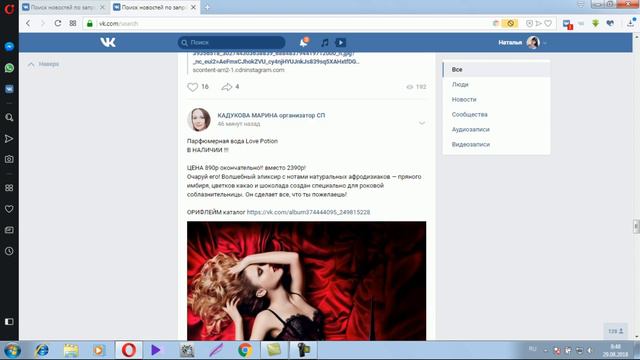Select Видеозаписи filter
Screen dimensions: 640x360
click(496, 144)
